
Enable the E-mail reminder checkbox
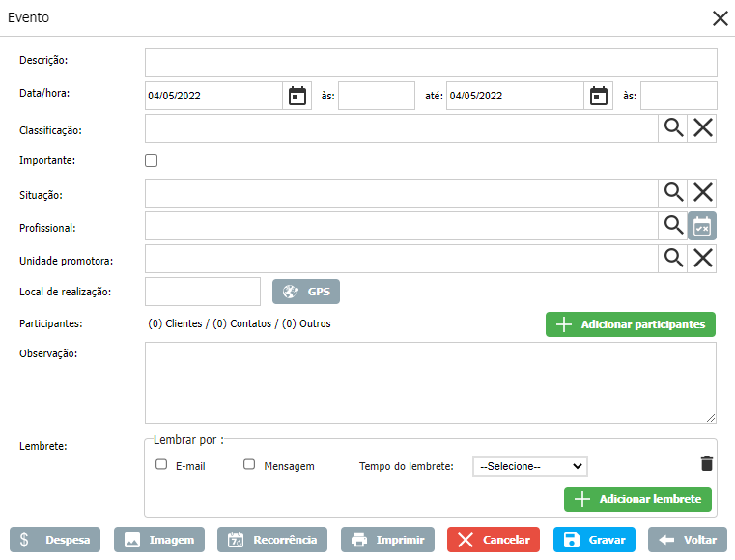pyautogui.click(x=161, y=464)
